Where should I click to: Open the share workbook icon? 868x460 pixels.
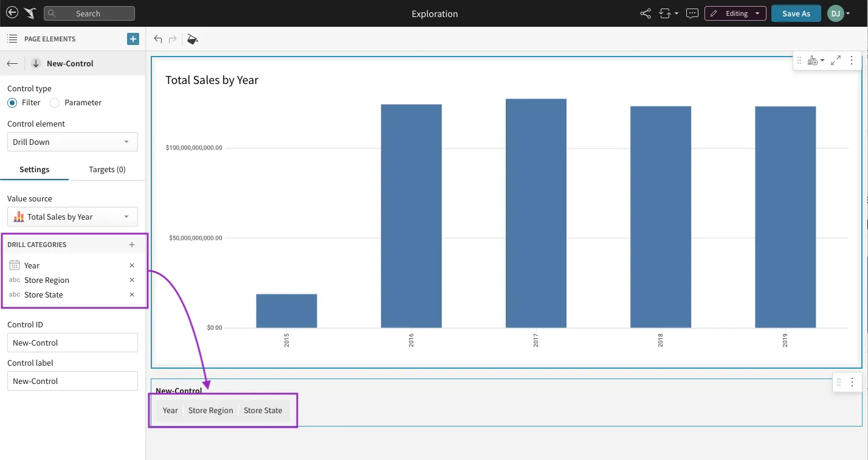(646, 13)
